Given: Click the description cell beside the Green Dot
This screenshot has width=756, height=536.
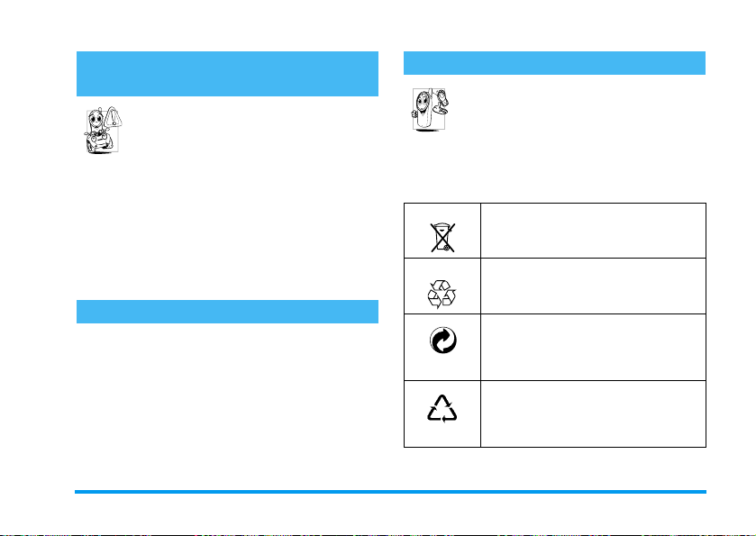Looking at the screenshot, I should (594, 348).
